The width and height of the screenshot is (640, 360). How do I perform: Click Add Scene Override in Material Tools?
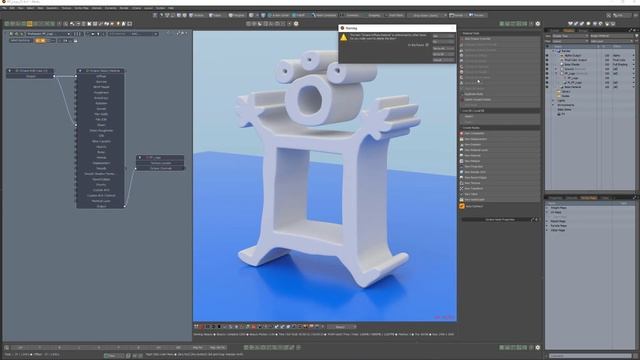click(500, 39)
